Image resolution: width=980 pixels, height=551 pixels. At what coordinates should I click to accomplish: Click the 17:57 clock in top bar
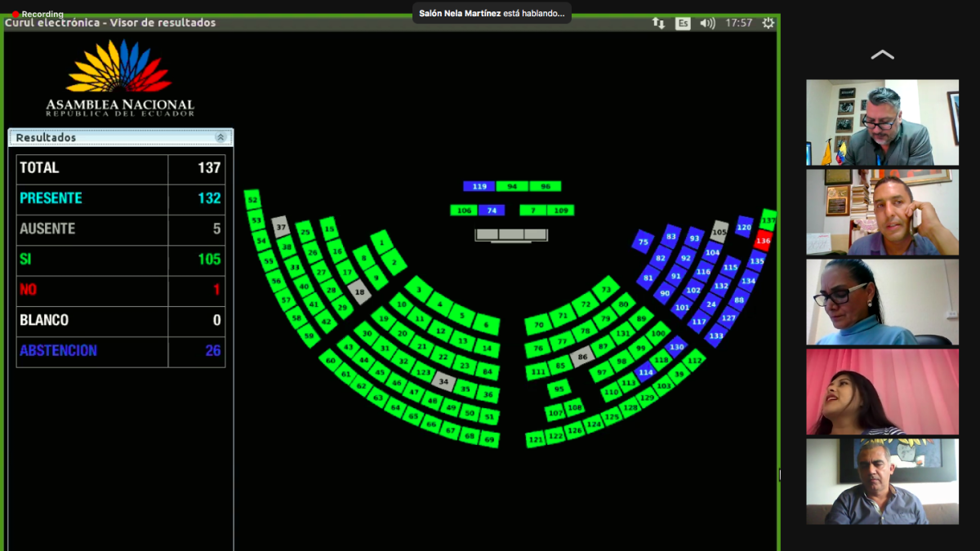pyautogui.click(x=738, y=23)
